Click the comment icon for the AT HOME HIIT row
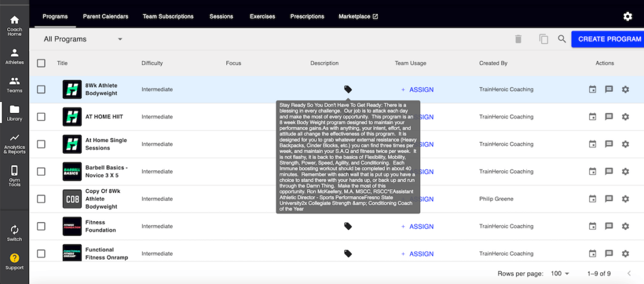The height and width of the screenshot is (284, 644). 608,117
